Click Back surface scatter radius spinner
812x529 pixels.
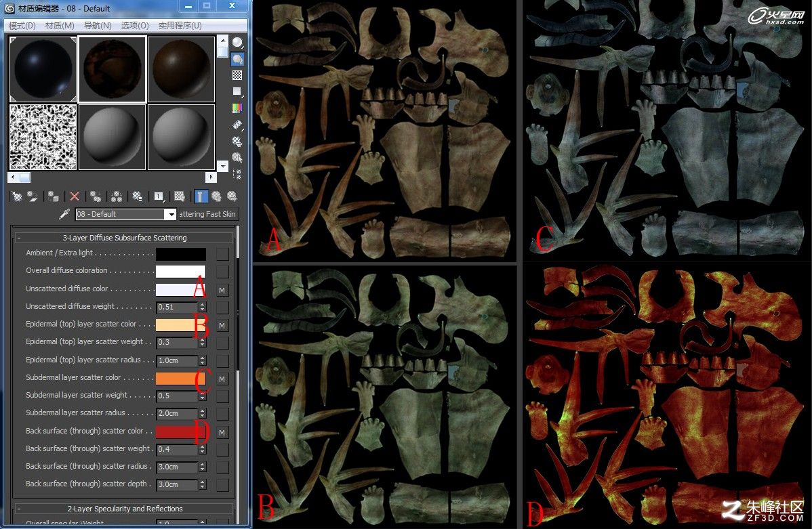point(203,467)
